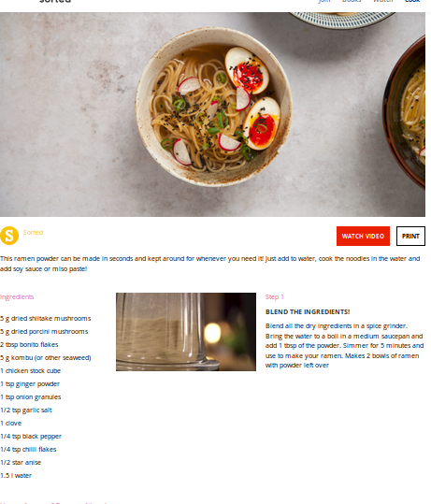Click the spice grinder step image
The image size is (431, 504).
coord(186,332)
